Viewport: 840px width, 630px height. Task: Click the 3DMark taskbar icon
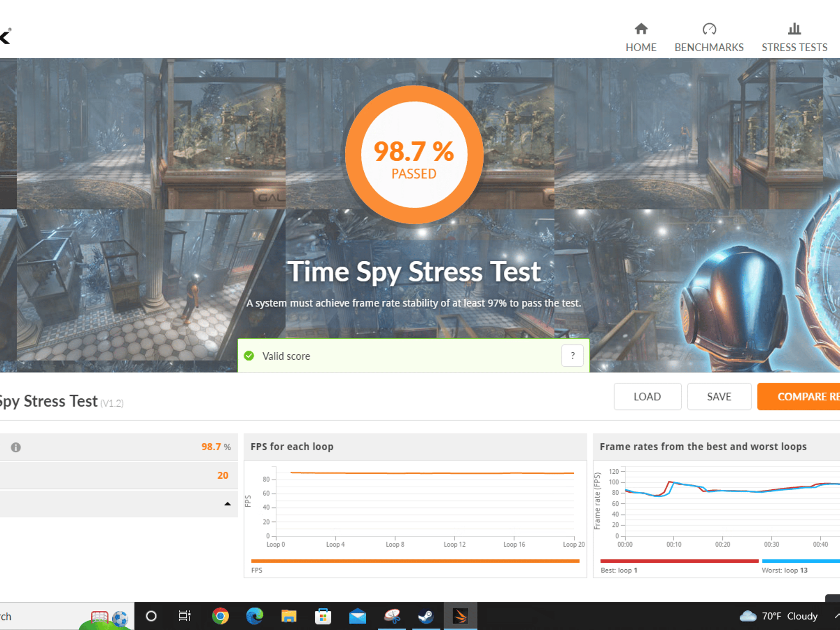click(x=460, y=616)
